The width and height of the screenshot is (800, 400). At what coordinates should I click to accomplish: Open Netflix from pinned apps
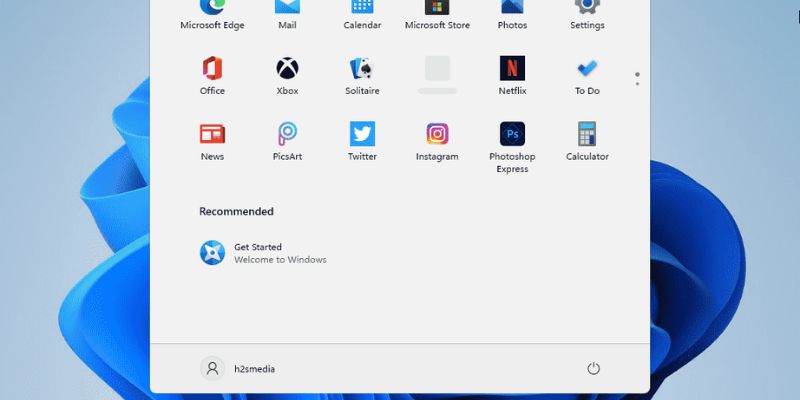point(512,76)
